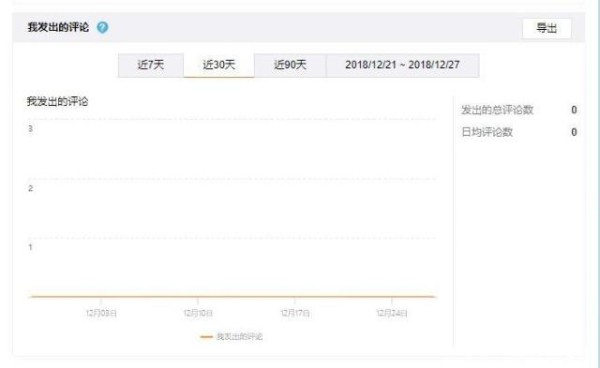Image resolution: width=600 pixels, height=368 pixels.
Task: Click the chart title 我发出的评论
Action: click(x=57, y=102)
